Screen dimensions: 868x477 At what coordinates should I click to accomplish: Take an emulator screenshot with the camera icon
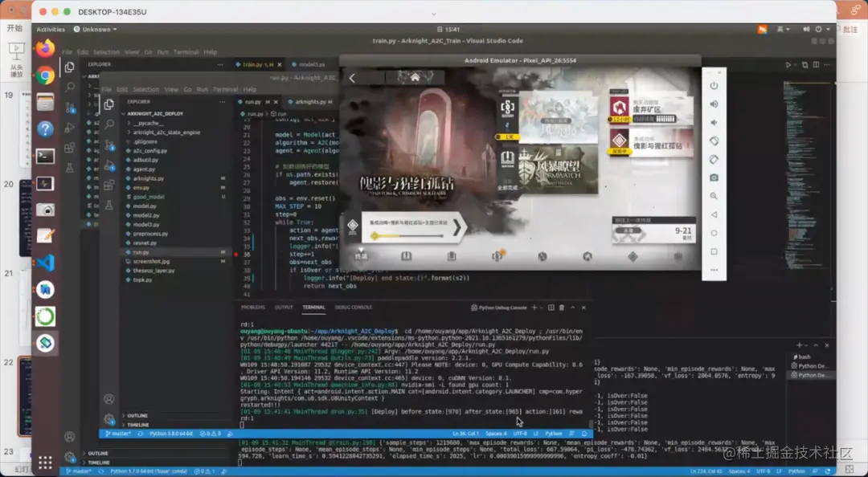[714, 177]
